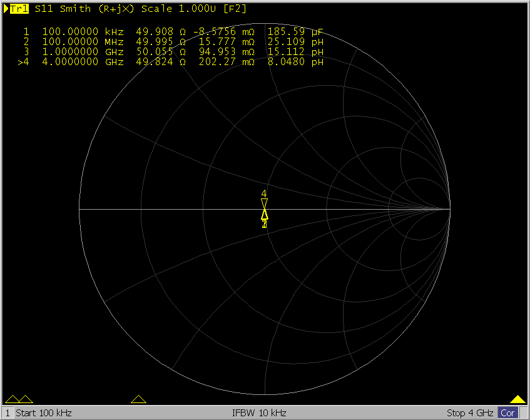Click second white marker triangle near Start
Viewport: 530px width, 420px height.
point(26,399)
